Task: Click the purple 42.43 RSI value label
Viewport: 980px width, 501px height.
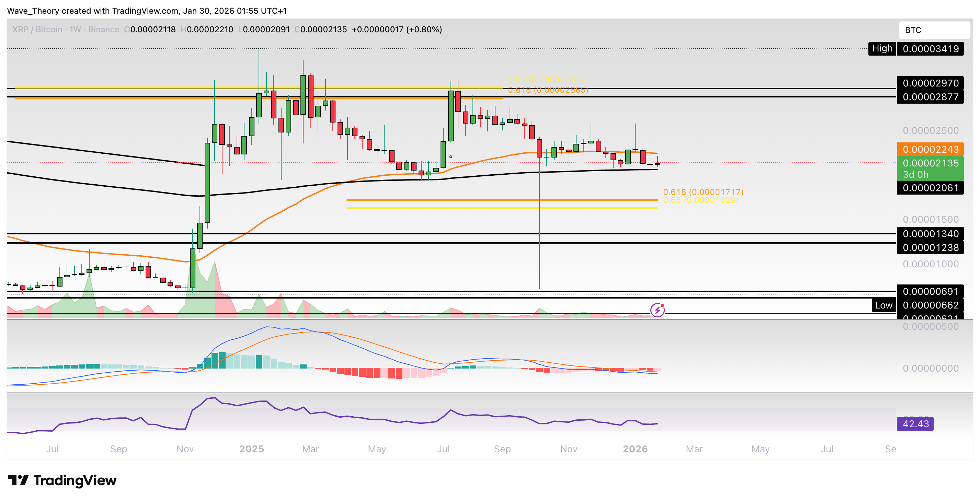Action: (915, 423)
